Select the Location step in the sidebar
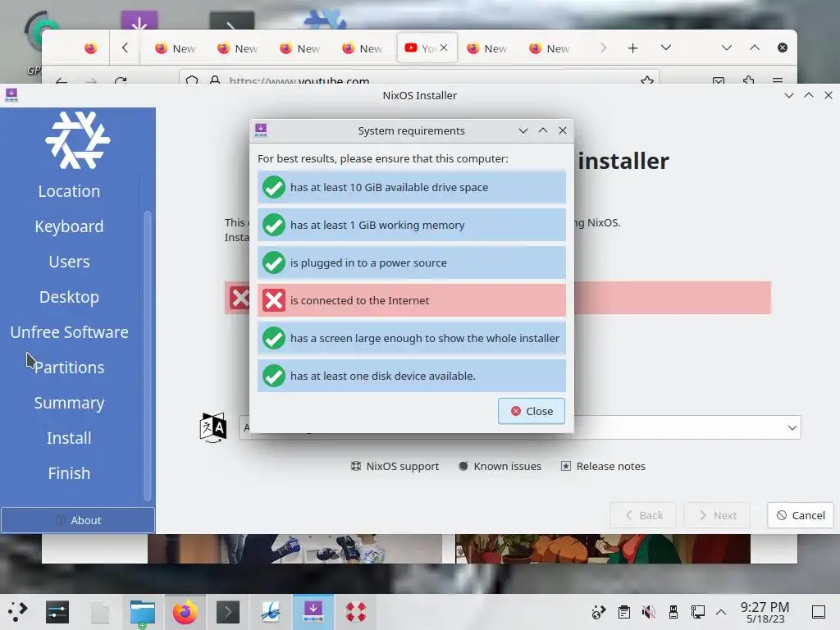 tap(69, 191)
